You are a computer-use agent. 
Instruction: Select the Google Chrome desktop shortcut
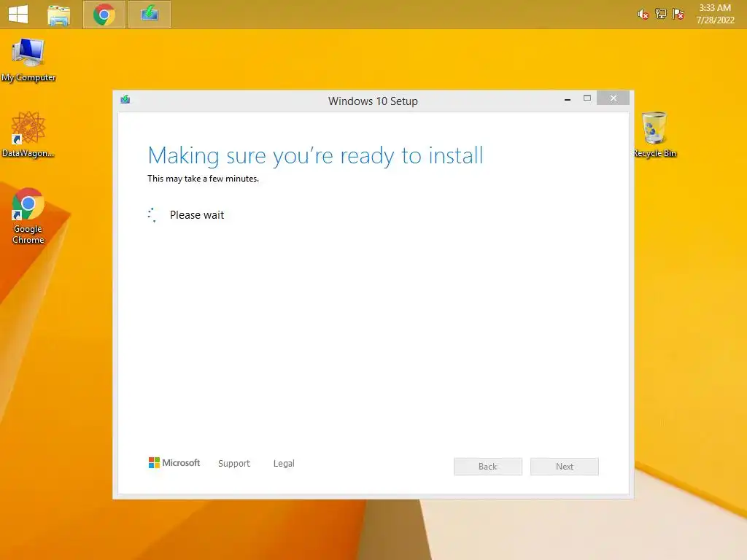[x=28, y=216]
